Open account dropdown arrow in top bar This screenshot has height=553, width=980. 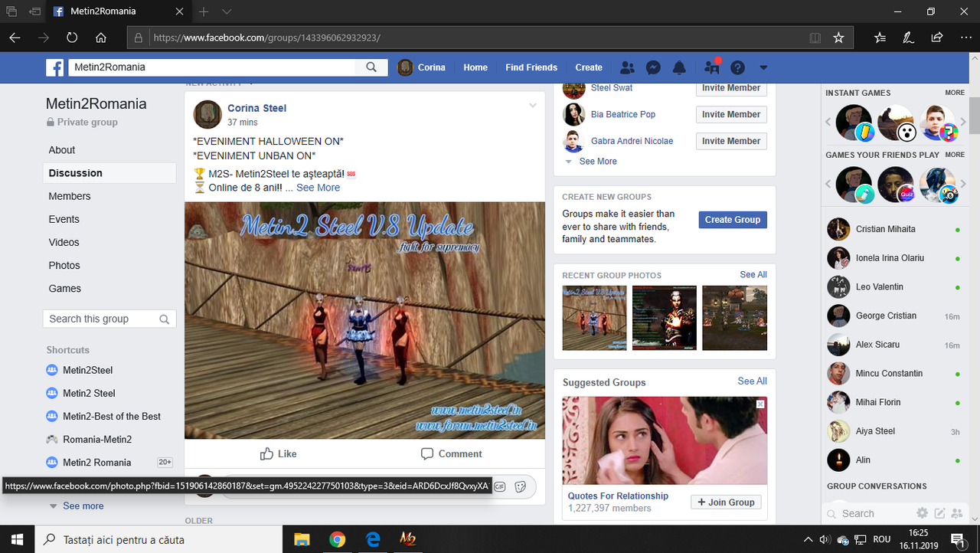click(763, 67)
